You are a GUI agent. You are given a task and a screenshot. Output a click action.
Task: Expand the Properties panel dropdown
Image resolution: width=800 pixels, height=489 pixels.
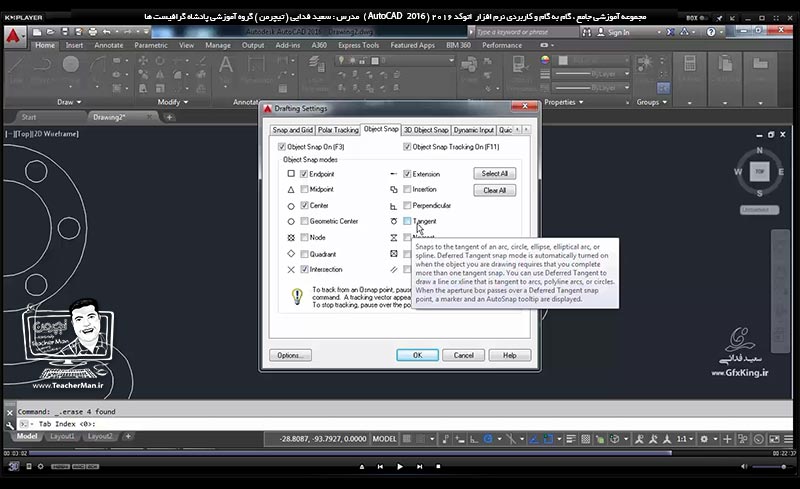[x=564, y=102]
